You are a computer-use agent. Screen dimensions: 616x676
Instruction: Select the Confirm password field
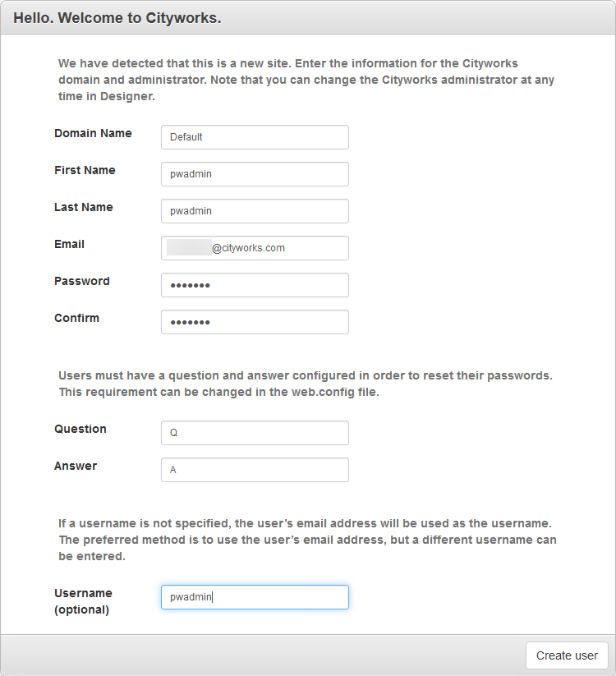click(x=255, y=322)
